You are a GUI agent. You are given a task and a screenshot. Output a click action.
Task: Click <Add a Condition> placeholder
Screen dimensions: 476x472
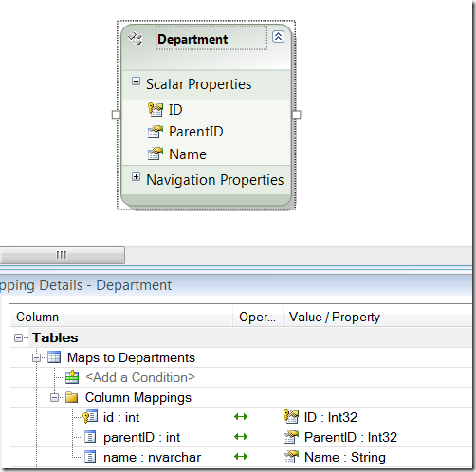140,377
